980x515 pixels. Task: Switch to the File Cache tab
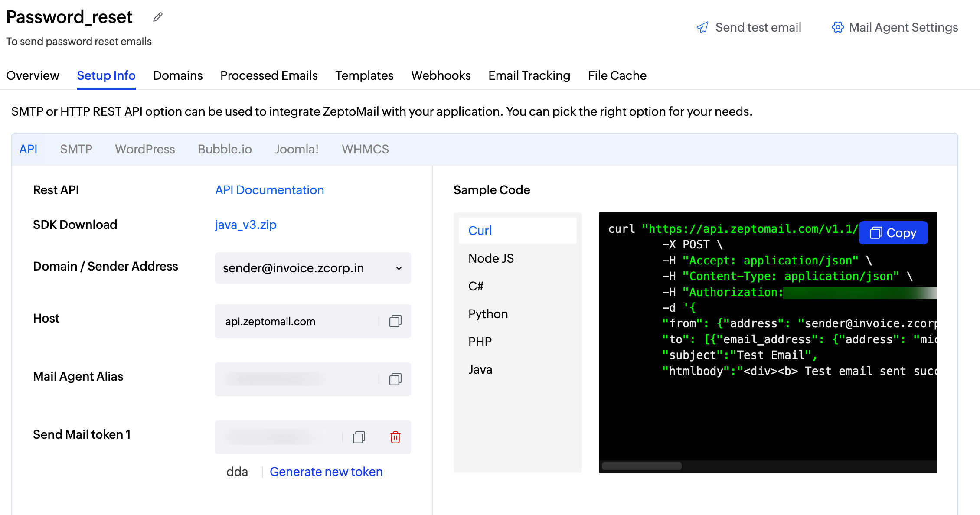617,75
